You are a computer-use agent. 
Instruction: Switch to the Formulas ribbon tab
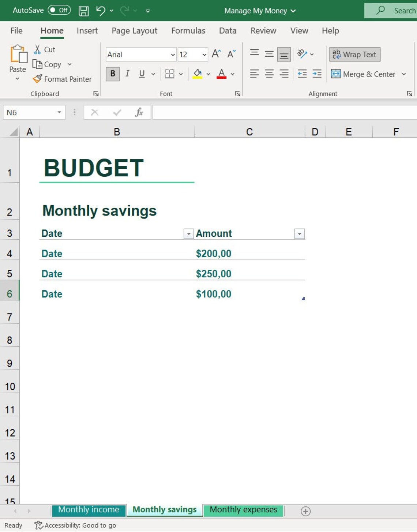pyautogui.click(x=188, y=31)
